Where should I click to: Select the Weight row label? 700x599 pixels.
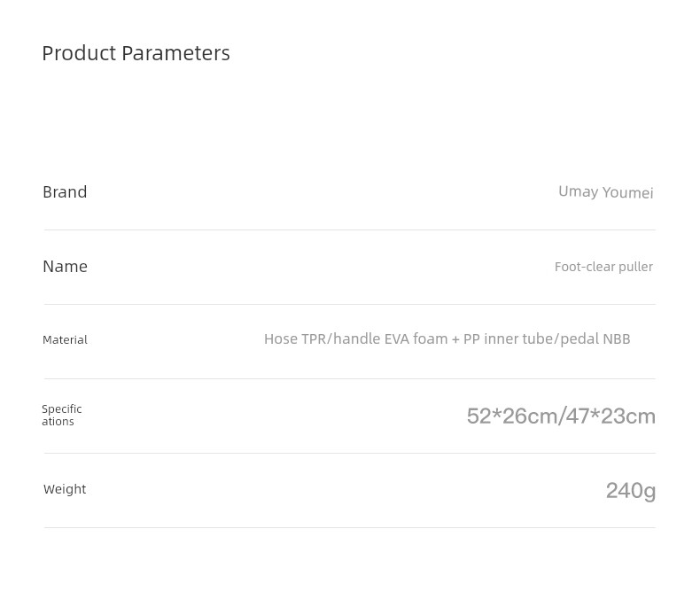tap(65, 489)
